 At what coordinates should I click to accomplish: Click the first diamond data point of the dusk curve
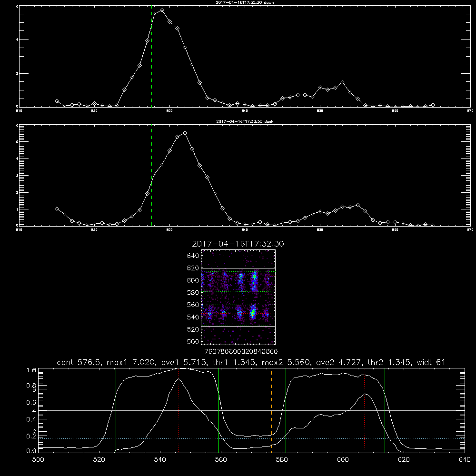pos(57,208)
